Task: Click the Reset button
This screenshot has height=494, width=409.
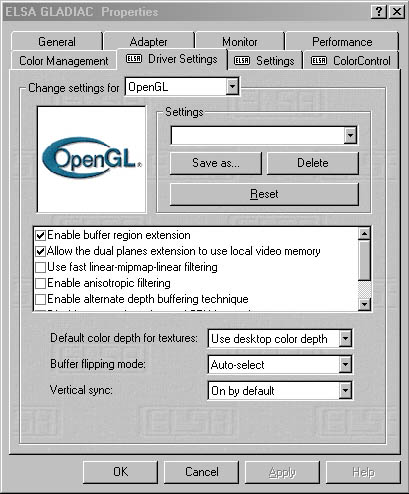Action: pos(264,194)
